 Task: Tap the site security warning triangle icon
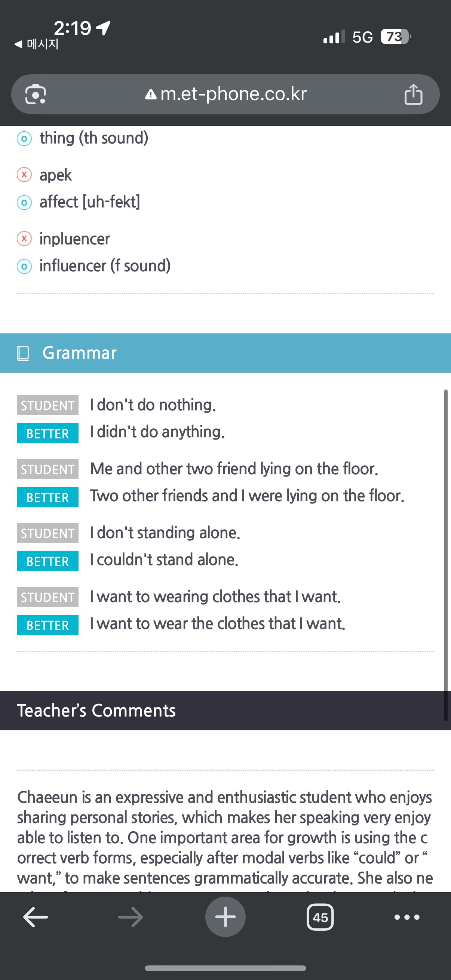(151, 94)
